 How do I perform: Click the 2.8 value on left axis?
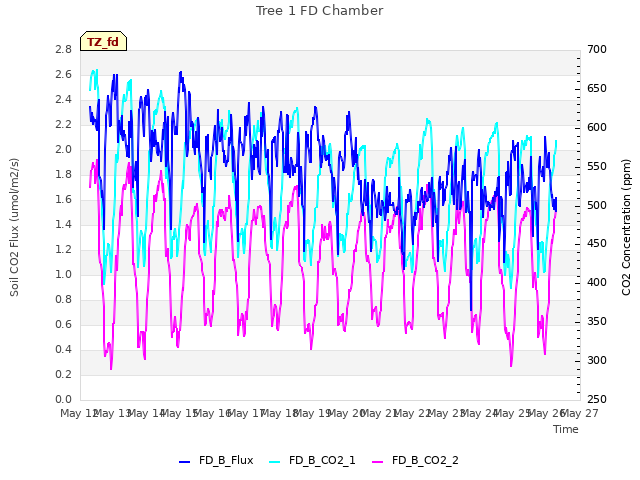tap(64, 50)
